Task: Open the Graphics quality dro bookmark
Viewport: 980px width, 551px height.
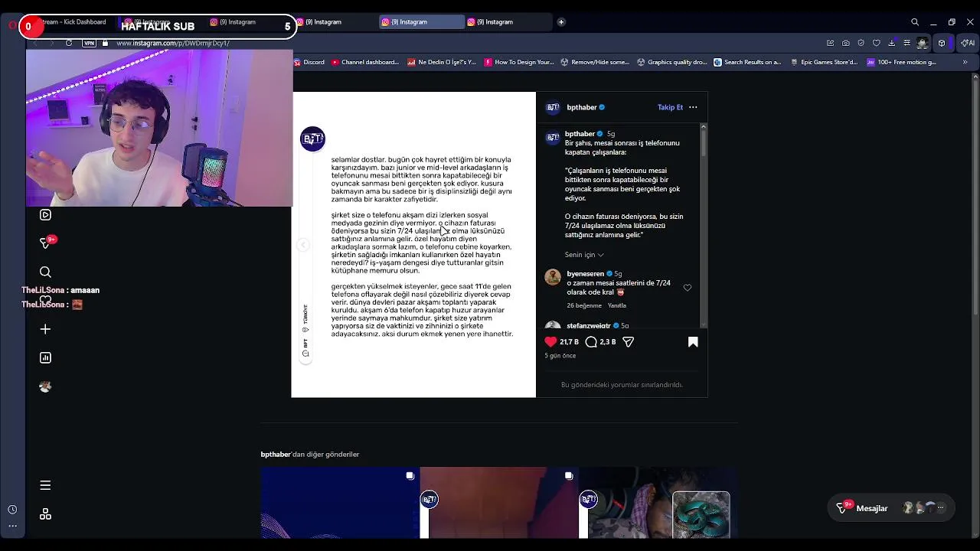Action: point(672,62)
